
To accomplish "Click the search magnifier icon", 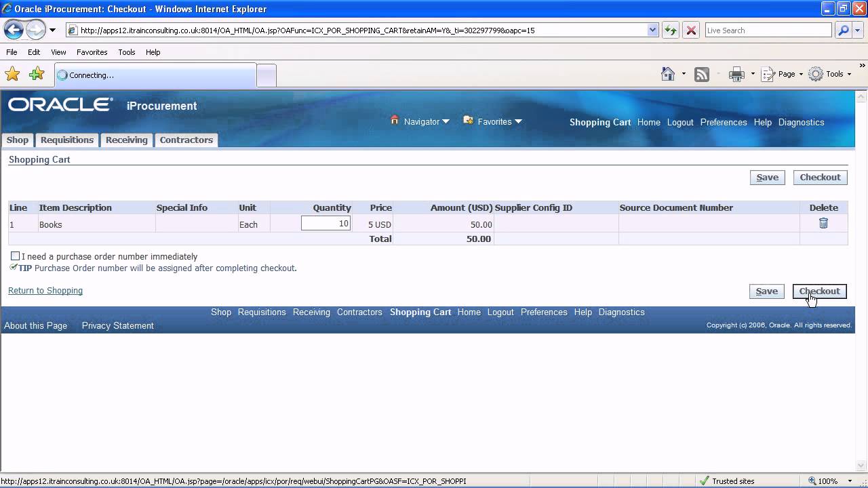I will pos(843,30).
